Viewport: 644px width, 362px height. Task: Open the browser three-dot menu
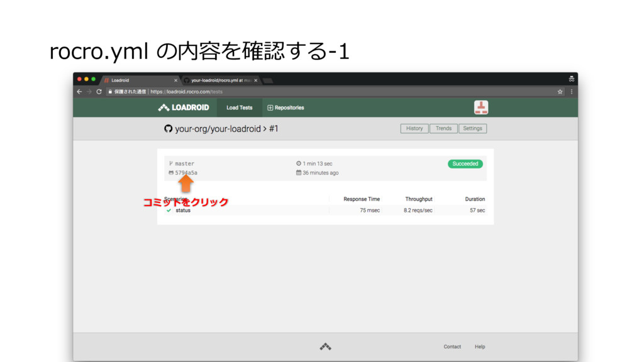tap(571, 92)
